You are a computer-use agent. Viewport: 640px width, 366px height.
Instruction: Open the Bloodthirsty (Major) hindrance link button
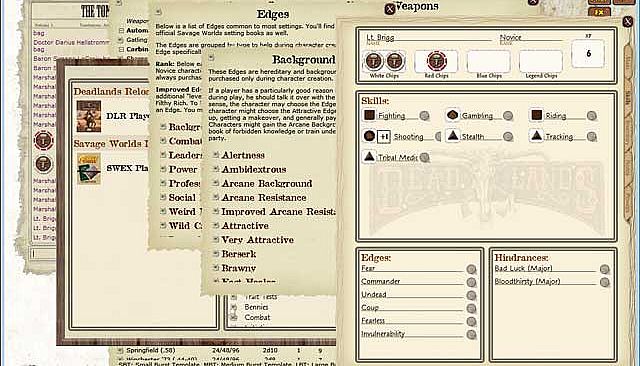[604, 282]
